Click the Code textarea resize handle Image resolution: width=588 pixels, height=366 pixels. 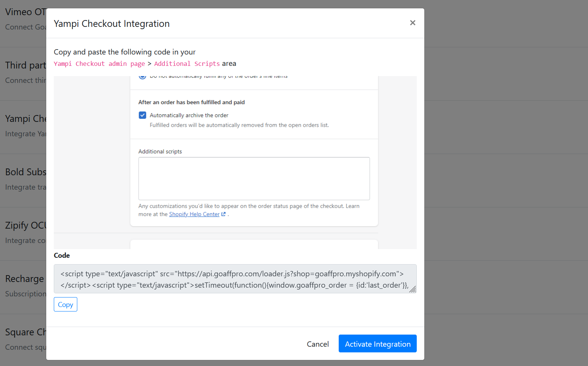click(x=413, y=290)
